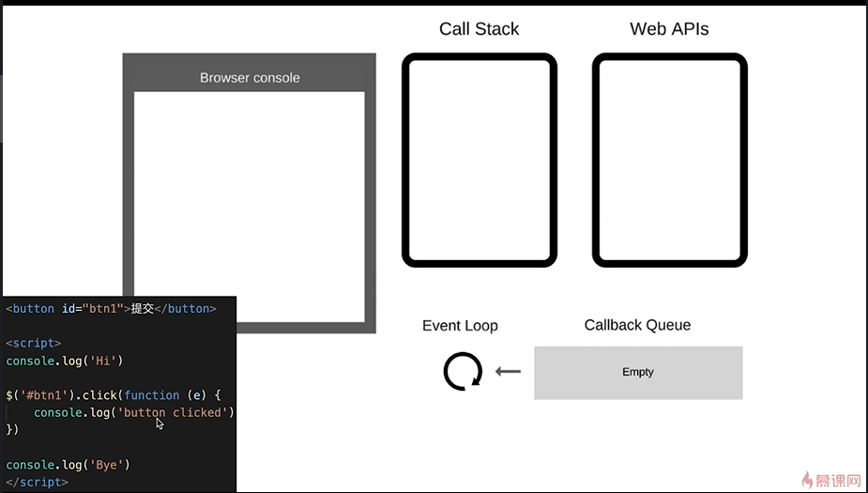This screenshot has height=493, width=868.
Task: Click the "Web APIs" heading
Action: tap(669, 29)
